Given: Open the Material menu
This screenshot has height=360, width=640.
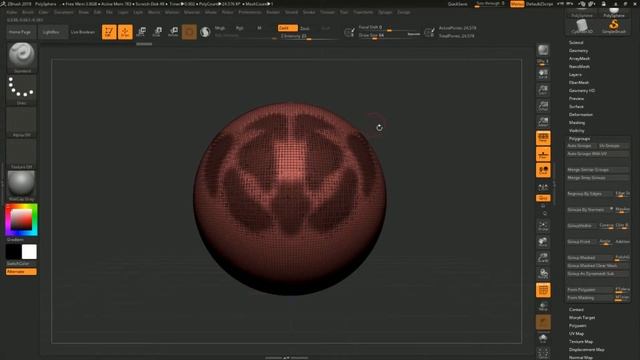Looking at the screenshot, I should click(192, 12).
